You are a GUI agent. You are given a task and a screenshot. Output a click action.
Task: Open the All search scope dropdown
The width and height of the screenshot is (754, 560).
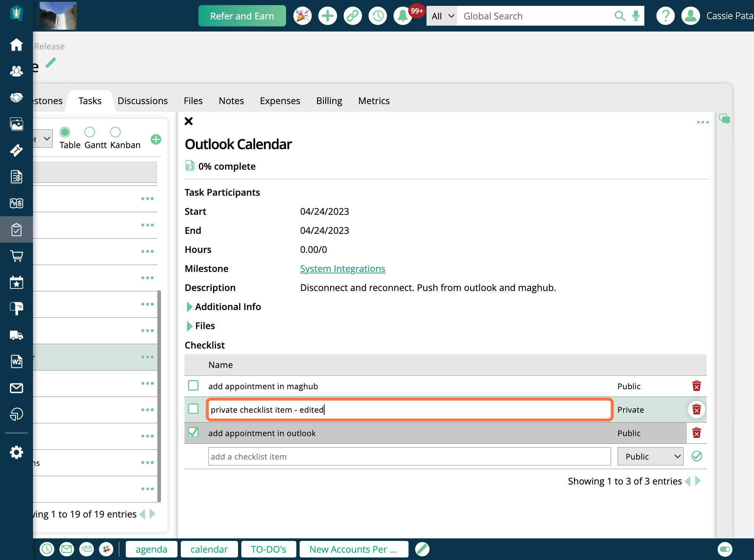click(442, 16)
